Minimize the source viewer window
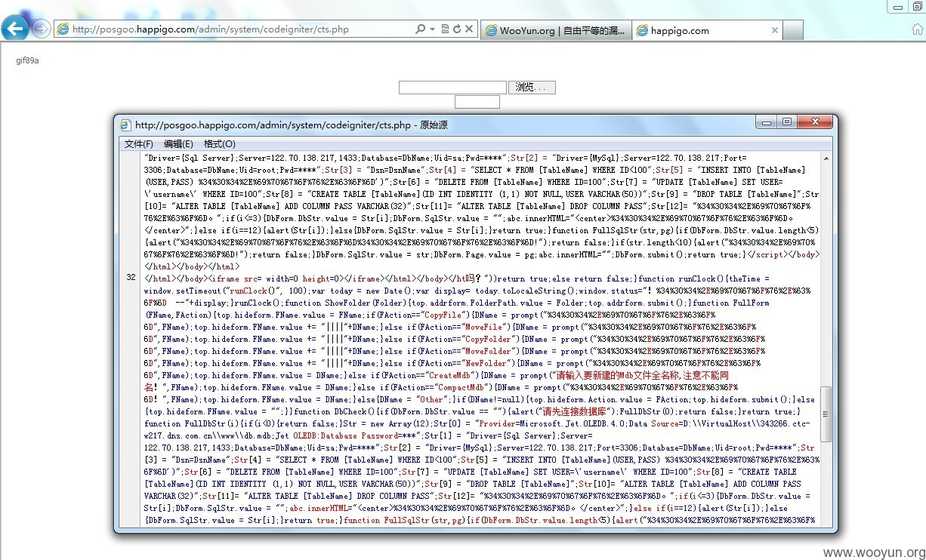The height and width of the screenshot is (560, 926). tap(767, 122)
